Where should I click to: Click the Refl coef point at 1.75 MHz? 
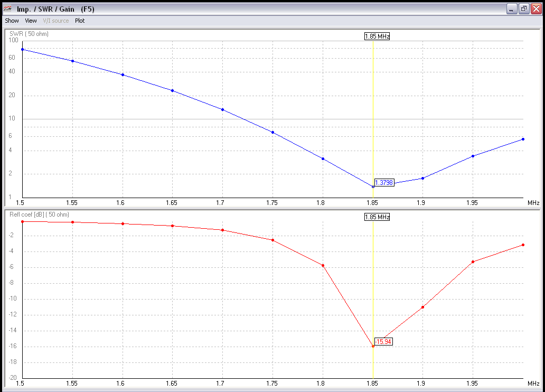click(x=272, y=240)
